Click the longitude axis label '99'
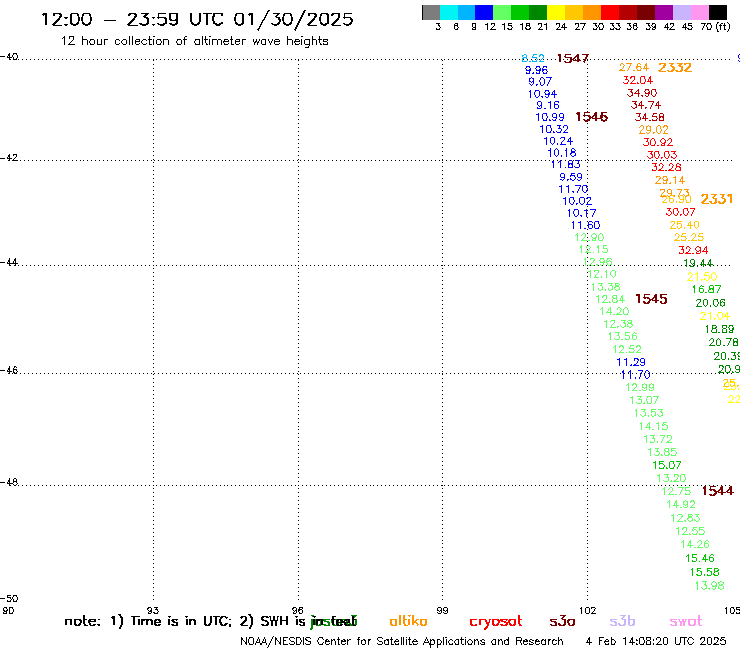Screen dimensions: 740x650 click(442, 610)
